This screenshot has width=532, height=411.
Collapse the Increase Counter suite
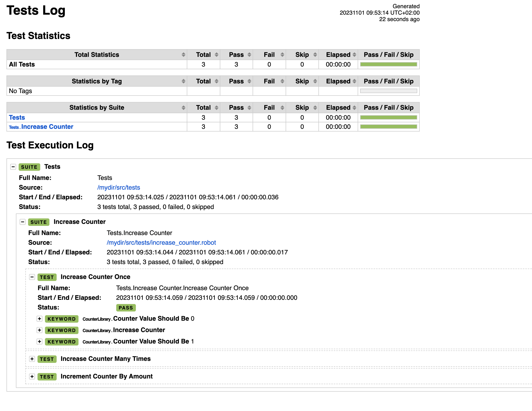(23, 222)
